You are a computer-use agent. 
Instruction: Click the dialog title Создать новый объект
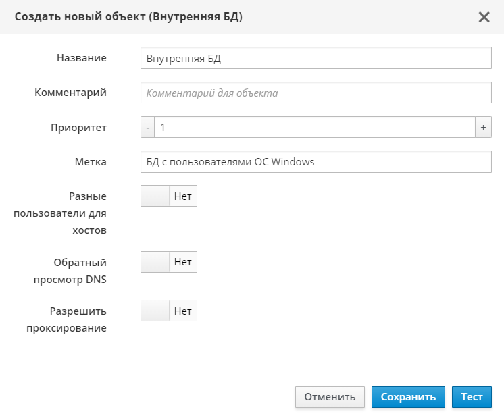128,17
